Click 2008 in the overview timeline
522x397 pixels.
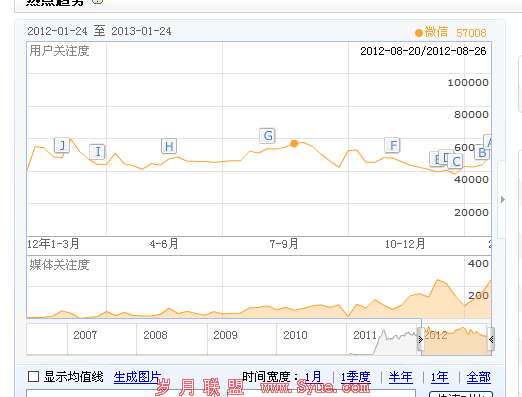[x=155, y=335]
